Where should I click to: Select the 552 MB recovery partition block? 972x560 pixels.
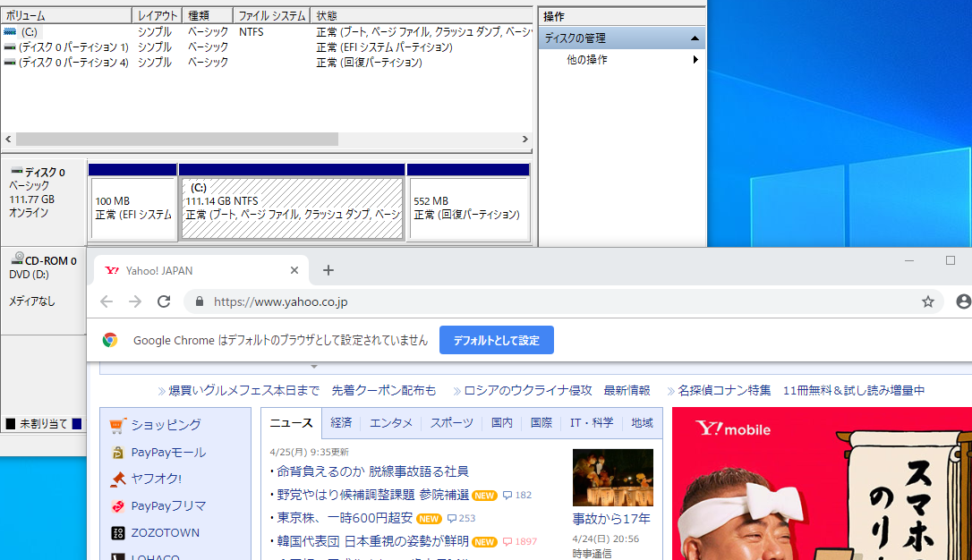pyautogui.click(x=469, y=208)
